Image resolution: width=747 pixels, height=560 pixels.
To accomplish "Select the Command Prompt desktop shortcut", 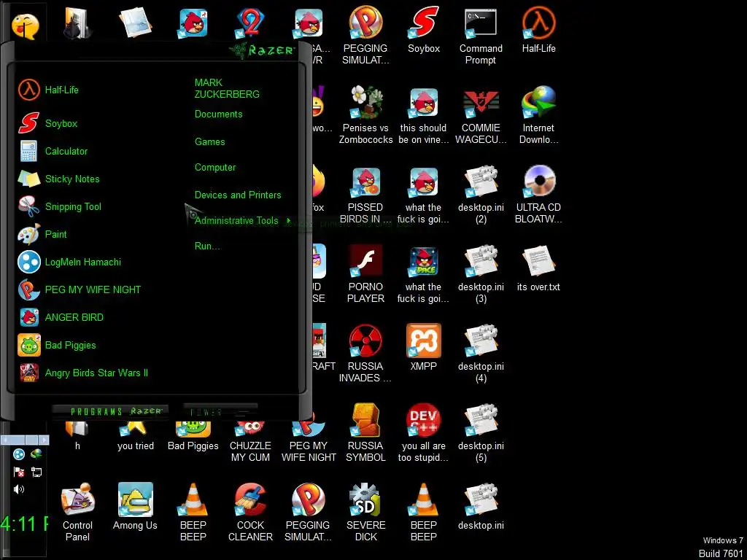I will click(481, 36).
